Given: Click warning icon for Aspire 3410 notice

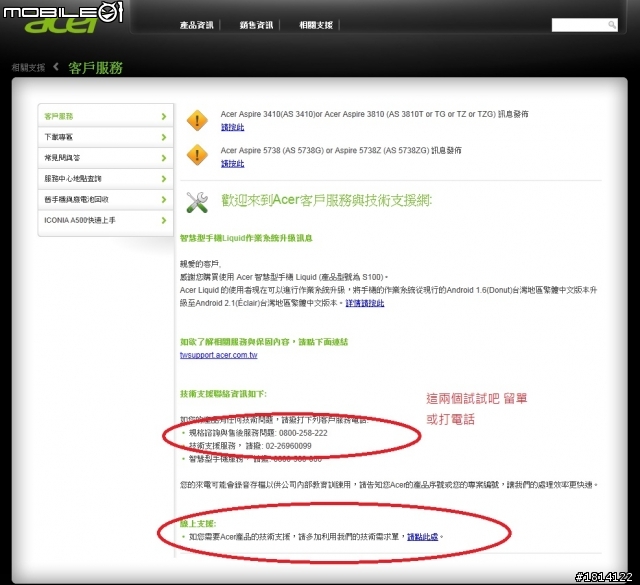Looking at the screenshot, I should click(197, 120).
